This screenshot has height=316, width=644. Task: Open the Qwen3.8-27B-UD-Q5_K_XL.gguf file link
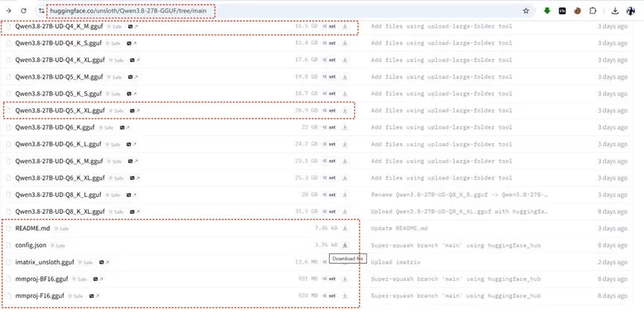click(x=60, y=110)
